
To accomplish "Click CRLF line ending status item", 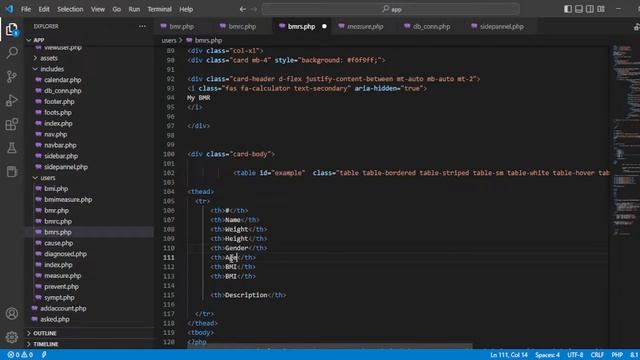I will 597,355.
